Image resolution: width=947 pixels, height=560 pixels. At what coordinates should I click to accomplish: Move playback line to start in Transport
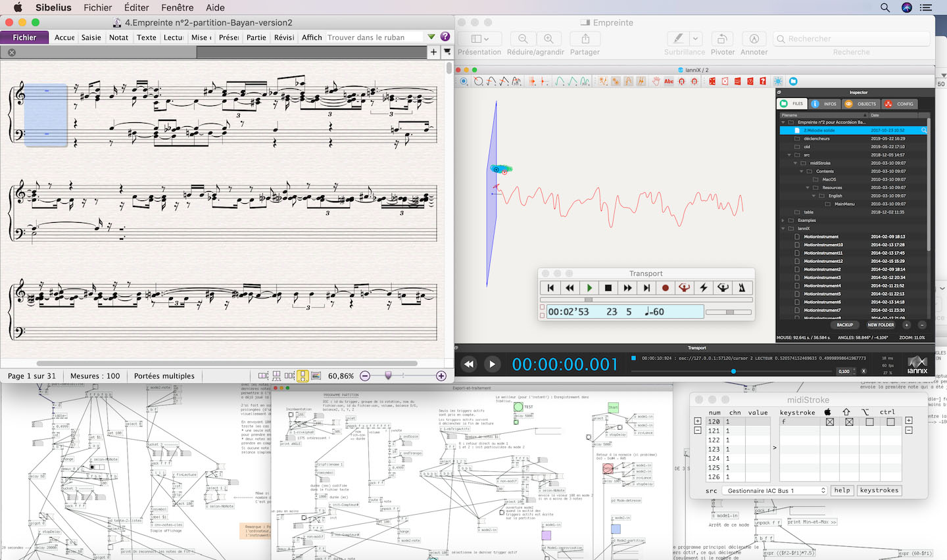(x=551, y=288)
